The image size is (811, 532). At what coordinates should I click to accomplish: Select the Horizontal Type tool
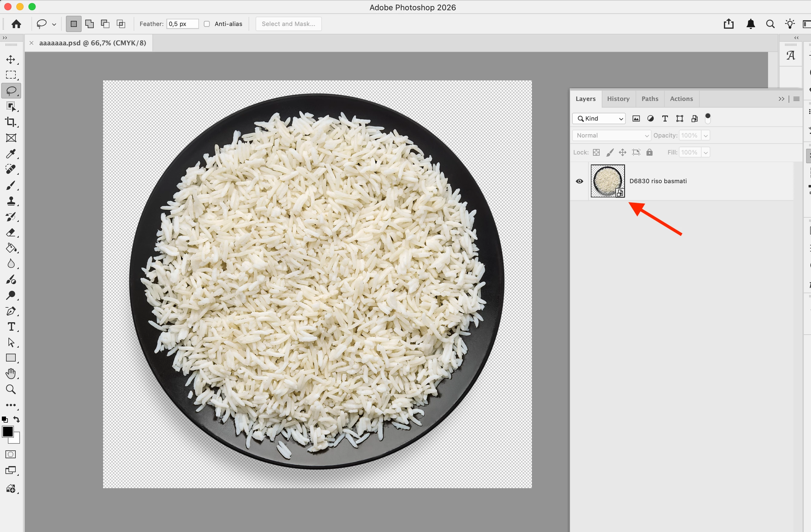click(11, 327)
